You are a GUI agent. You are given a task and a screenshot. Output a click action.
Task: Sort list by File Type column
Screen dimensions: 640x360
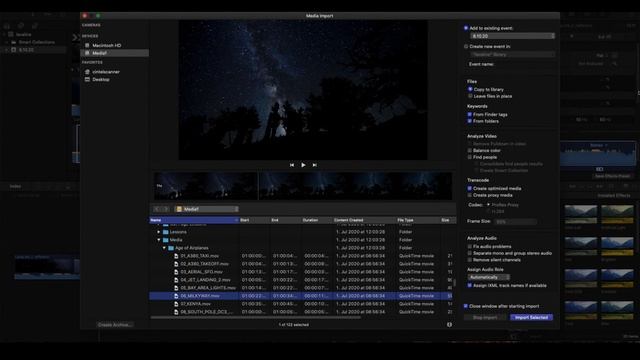(418, 220)
